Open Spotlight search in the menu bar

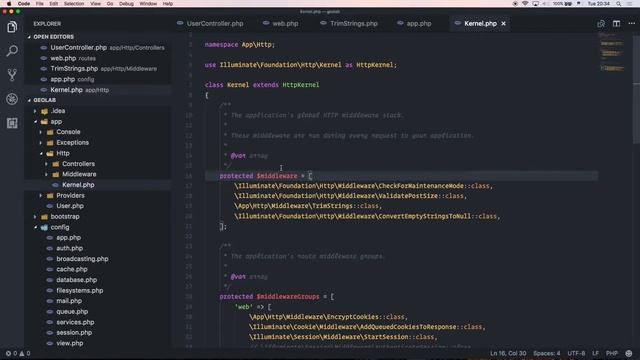tap(618, 4)
